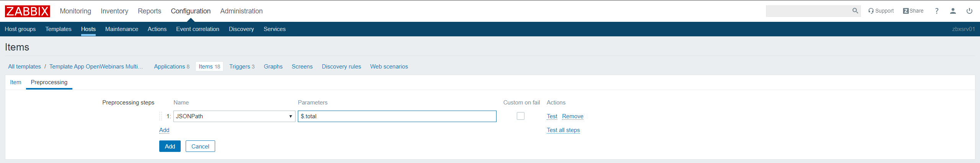The image size is (980, 163).
Task: Click the Zabbix logo
Action: point(27,11)
